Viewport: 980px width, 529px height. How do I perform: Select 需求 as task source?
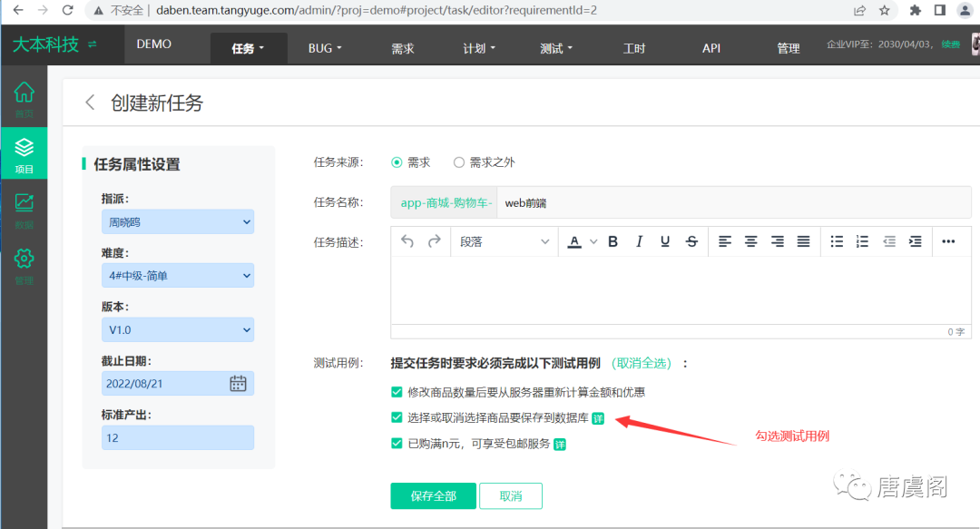(397, 162)
